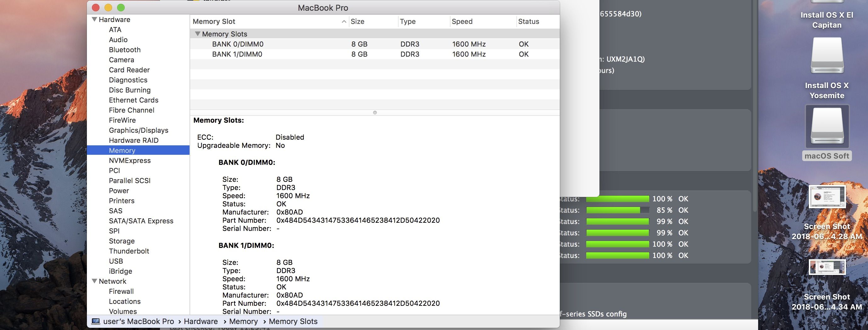The width and height of the screenshot is (868, 330).
Task: Open Hardware RAID in the sidebar
Action: [133, 140]
